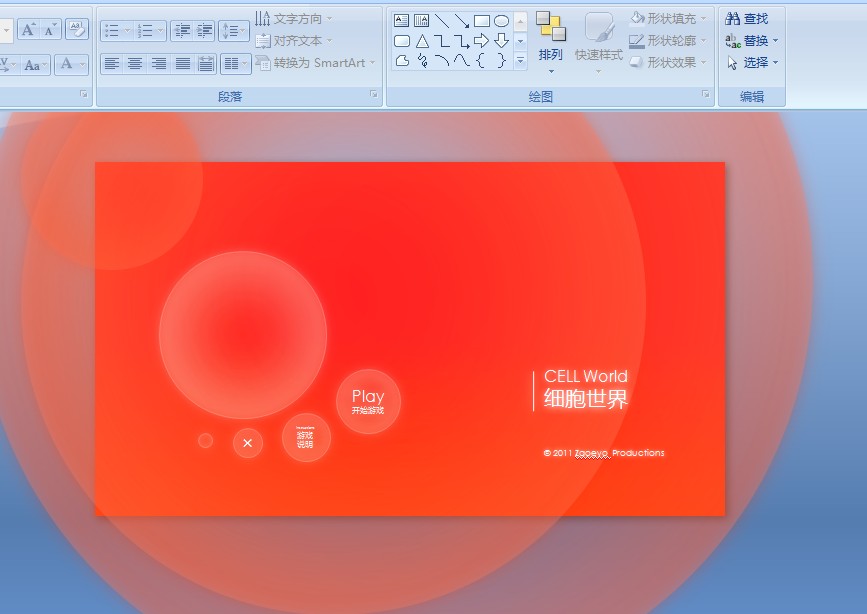The width and height of the screenshot is (867, 614).
Task: Move shapes gallery up one row
Action: point(520,22)
